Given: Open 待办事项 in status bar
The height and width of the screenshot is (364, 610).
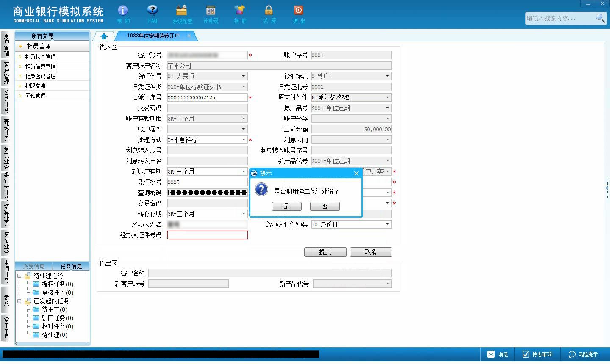Looking at the screenshot, I should click(538, 354).
